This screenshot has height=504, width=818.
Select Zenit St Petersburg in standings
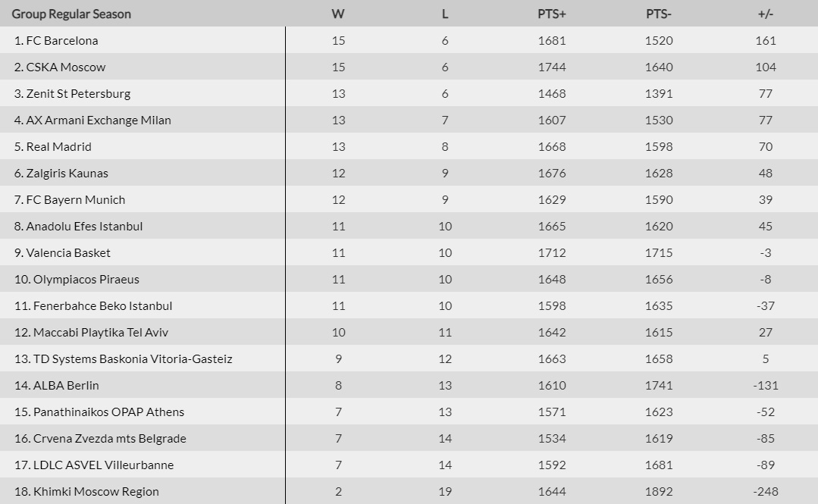tap(78, 94)
